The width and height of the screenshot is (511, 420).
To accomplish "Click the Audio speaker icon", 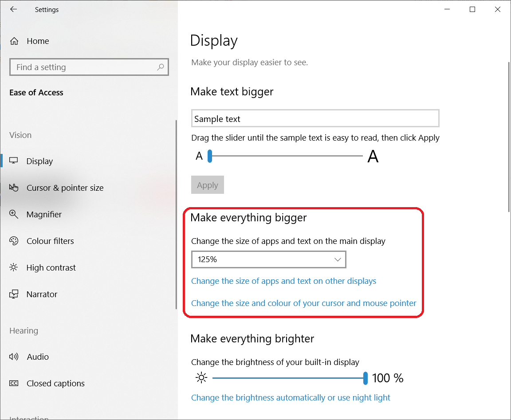I will click(x=14, y=357).
